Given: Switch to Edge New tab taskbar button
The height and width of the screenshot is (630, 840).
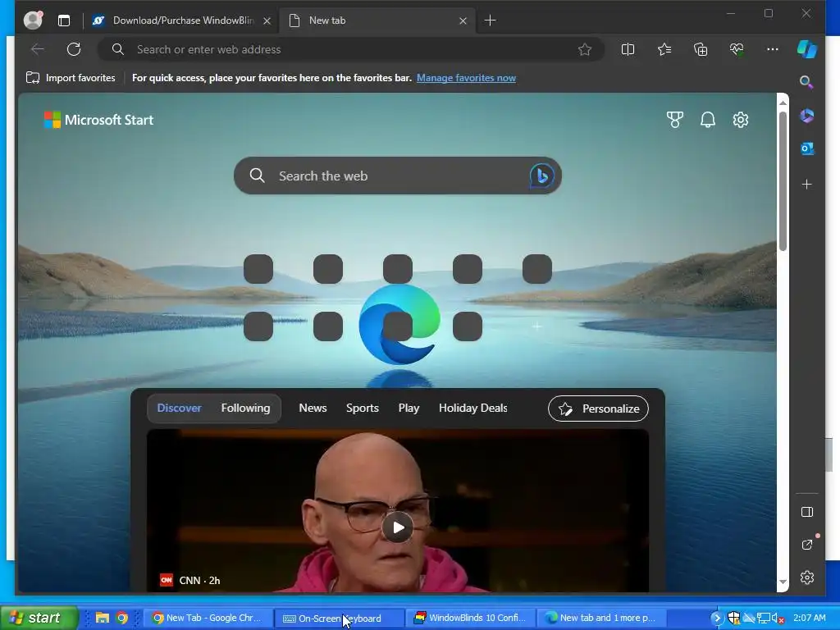Looking at the screenshot, I should [602, 618].
